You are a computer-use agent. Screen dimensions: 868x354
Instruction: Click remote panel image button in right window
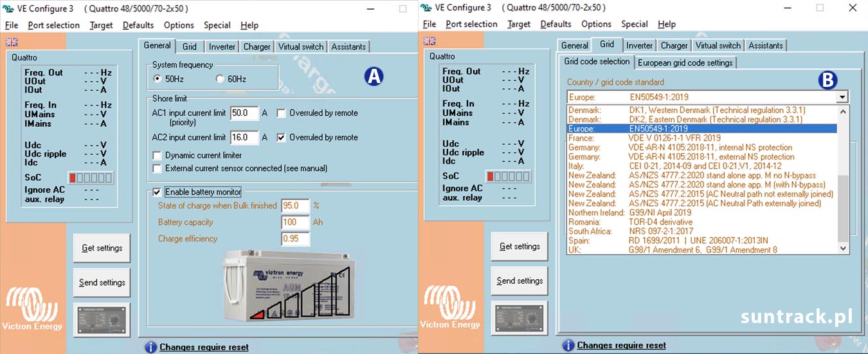pyautogui.click(x=520, y=318)
